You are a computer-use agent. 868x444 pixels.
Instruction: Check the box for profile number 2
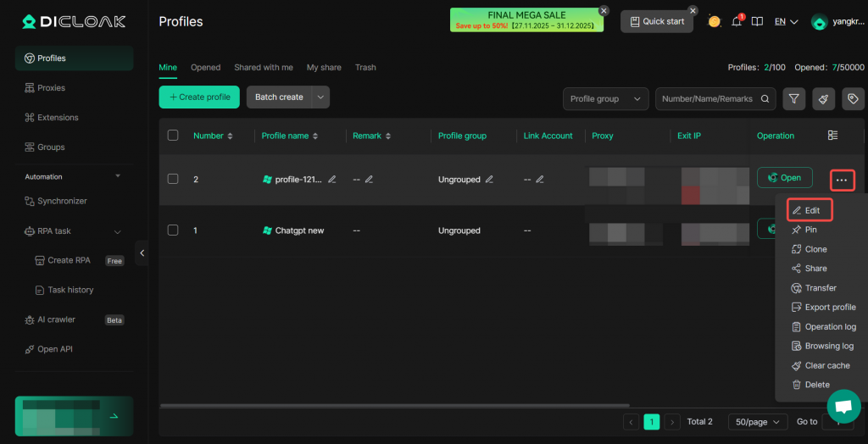point(173,180)
